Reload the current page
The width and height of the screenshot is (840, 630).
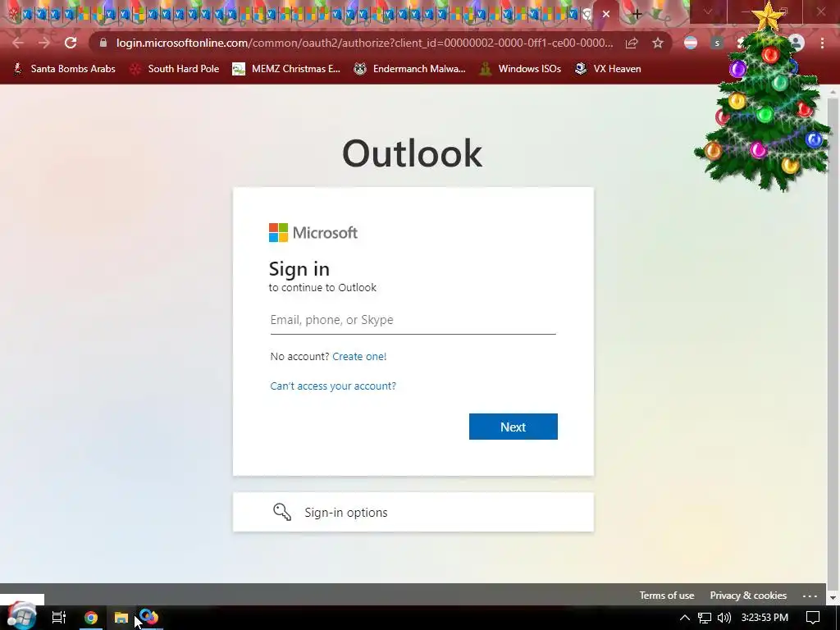click(71, 43)
